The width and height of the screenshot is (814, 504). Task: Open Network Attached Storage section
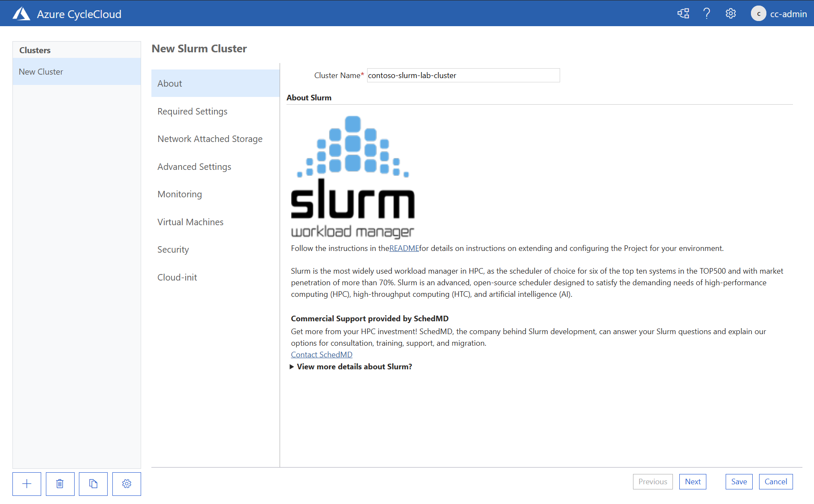(215, 139)
